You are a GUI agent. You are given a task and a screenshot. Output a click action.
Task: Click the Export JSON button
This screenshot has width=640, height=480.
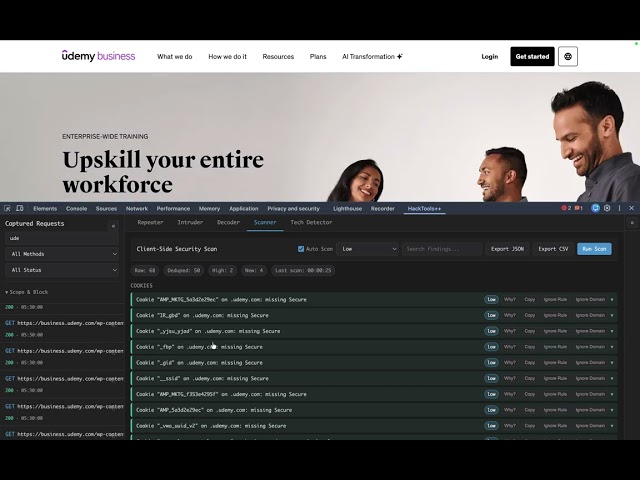[x=507, y=249]
